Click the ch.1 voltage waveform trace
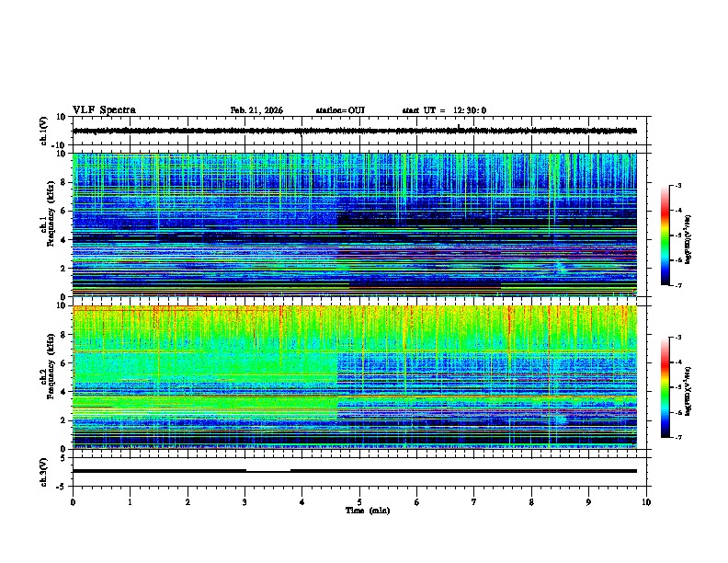Viewport: 728px width, 563px height. (354, 131)
